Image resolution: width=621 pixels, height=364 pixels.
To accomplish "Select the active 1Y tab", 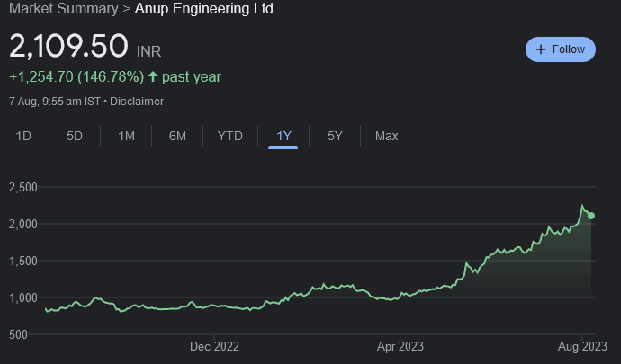I will 283,136.
